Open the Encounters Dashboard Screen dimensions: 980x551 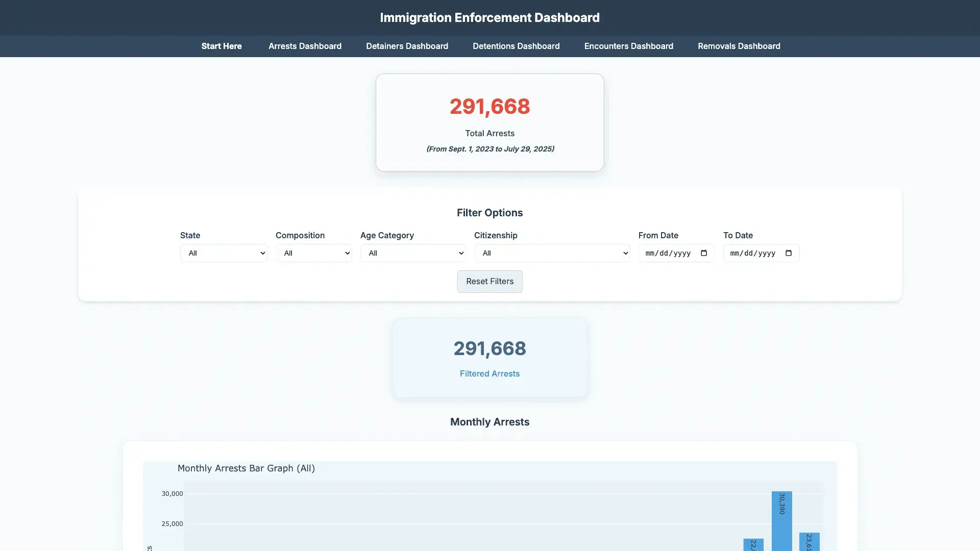coord(628,46)
